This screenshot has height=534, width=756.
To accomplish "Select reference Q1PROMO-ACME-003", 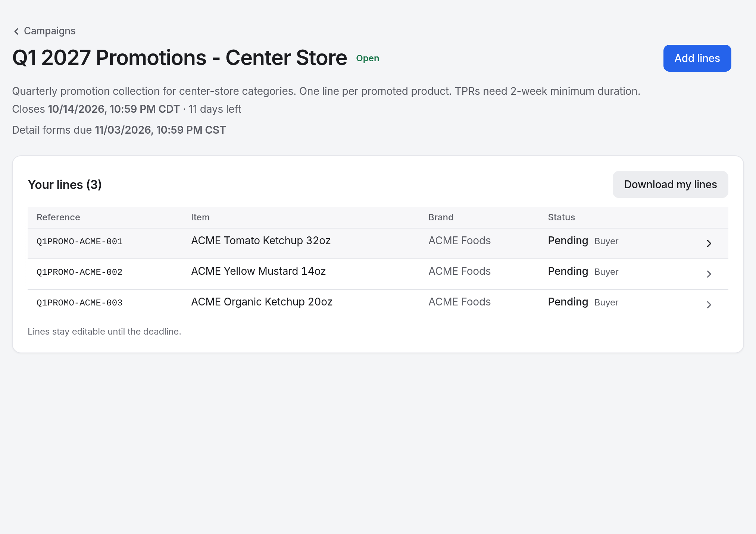I will [79, 303].
